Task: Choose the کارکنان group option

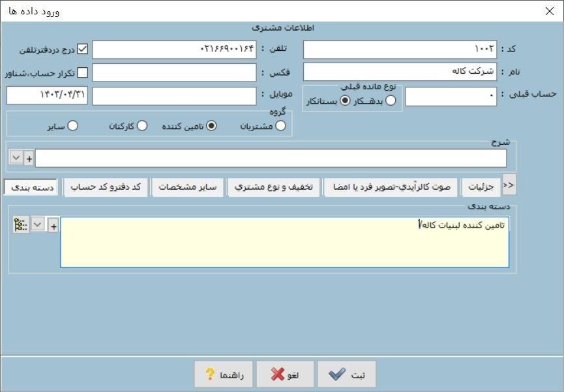Action: point(142,126)
